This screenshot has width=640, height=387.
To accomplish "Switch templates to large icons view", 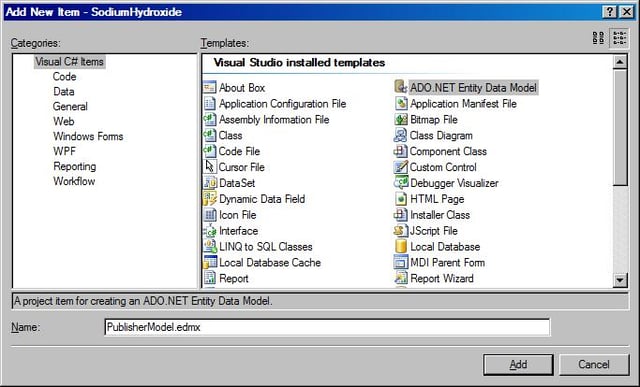I will 598,38.
